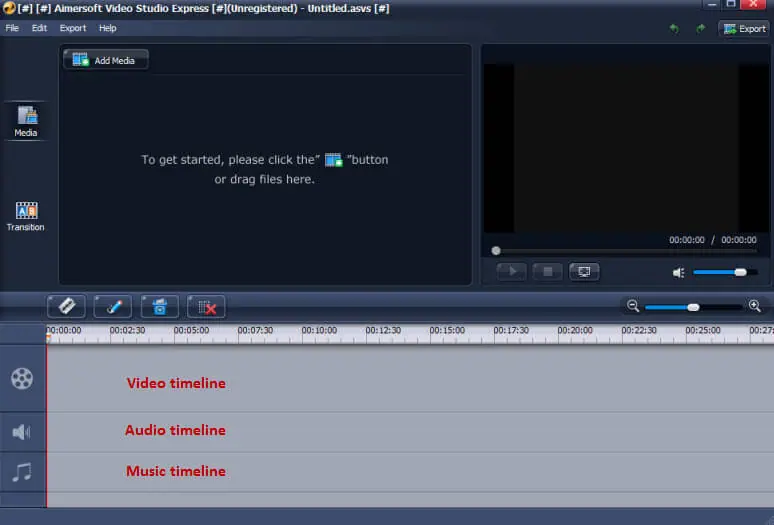Click the preview seek bar handle
This screenshot has height=525, width=774.
pos(496,251)
